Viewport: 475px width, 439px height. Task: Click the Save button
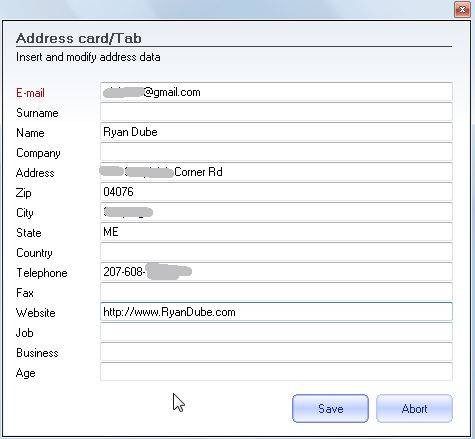click(x=330, y=408)
